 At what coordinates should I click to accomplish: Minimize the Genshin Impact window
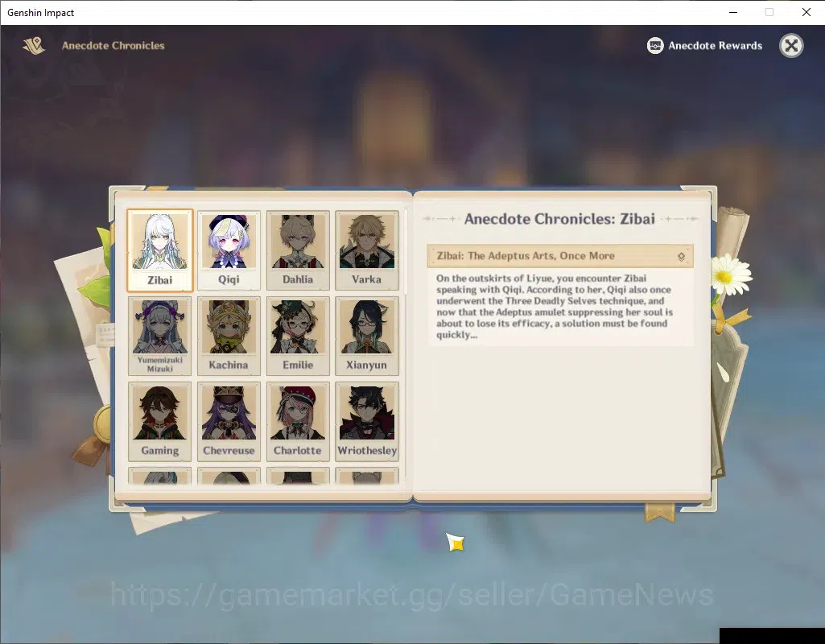click(x=733, y=12)
